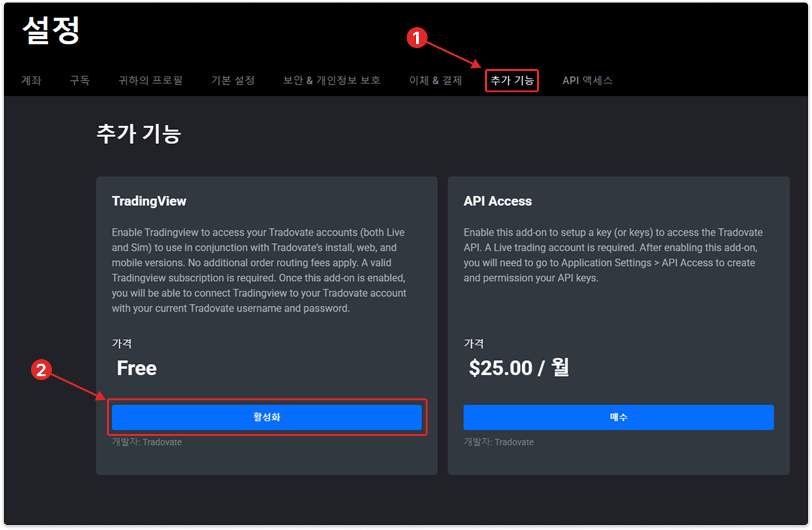812x530 pixels.
Task: Click the Free price text
Action: 137,368
